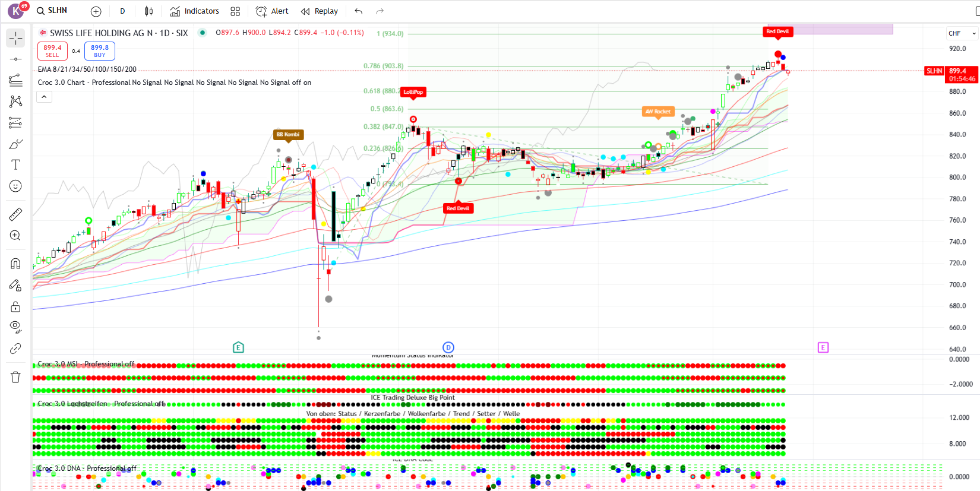Toggle lock all drawing tools
The height and width of the screenshot is (491, 980).
tap(15, 306)
